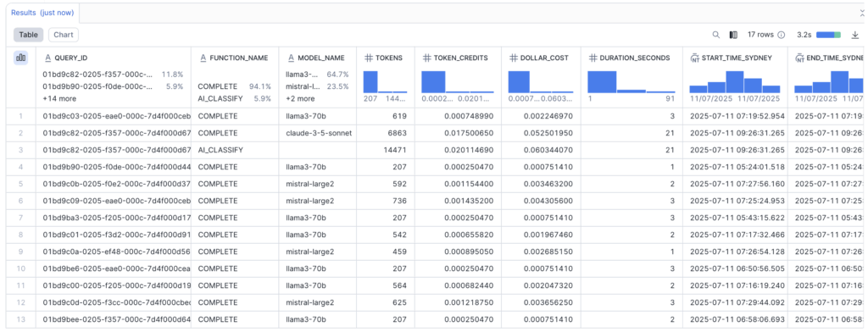Open the Results (just now) tab
This screenshot has height=332, width=868.
[x=42, y=13]
